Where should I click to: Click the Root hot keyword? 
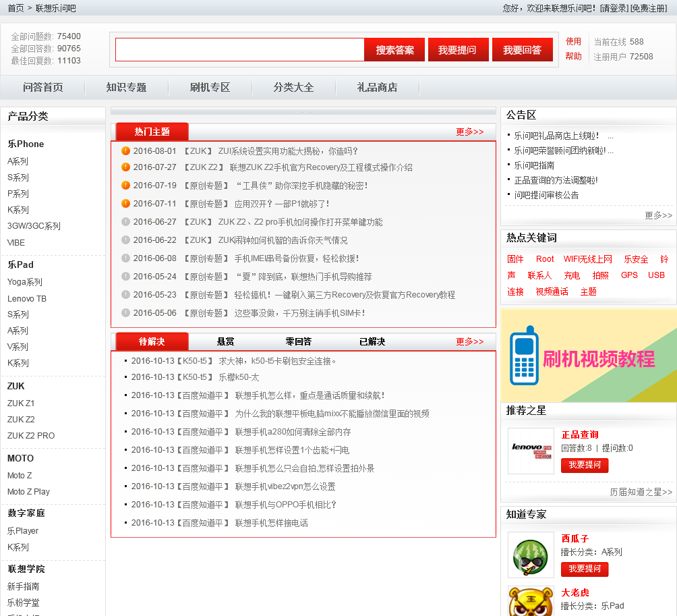(x=545, y=259)
